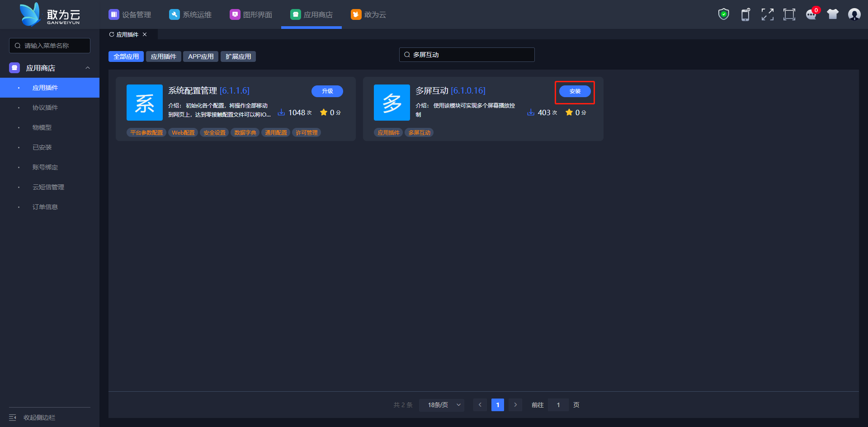
Task: Click 安装 for 多屏互动
Action: click(x=575, y=91)
